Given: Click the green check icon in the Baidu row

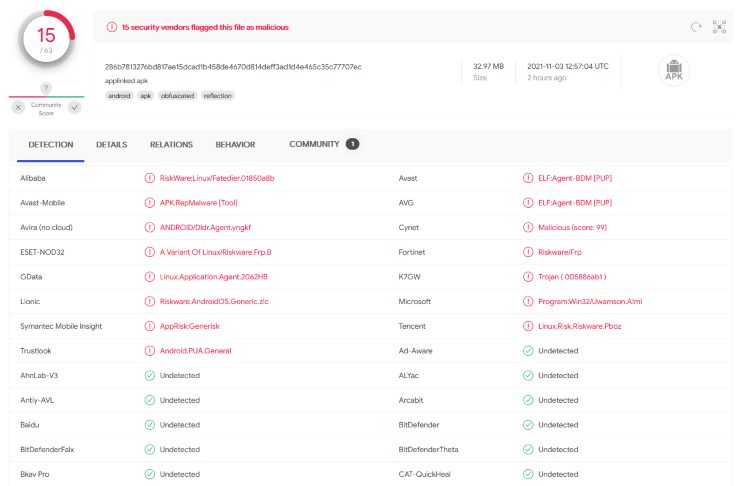Looking at the screenshot, I should (150, 425).
